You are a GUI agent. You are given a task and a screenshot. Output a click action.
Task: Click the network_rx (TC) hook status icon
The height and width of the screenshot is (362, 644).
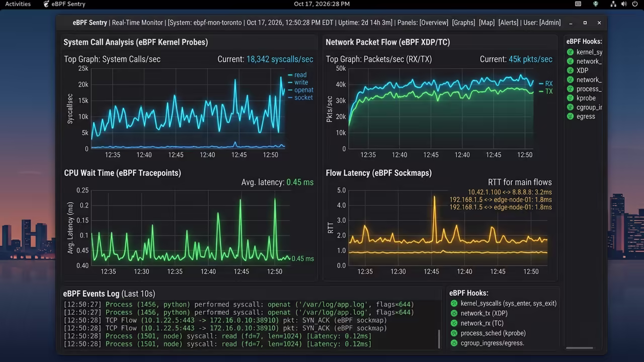[x=454, y=323]
